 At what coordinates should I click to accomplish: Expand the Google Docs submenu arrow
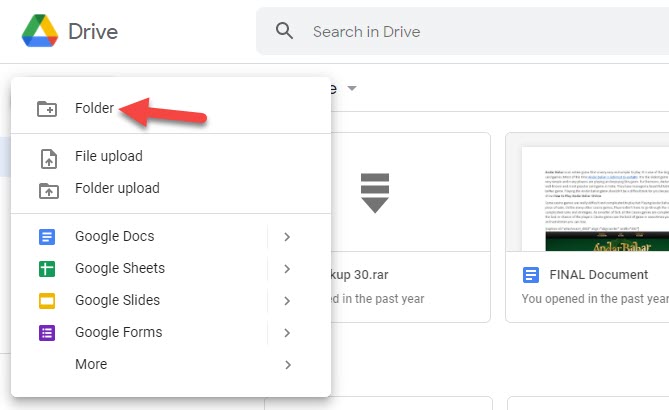[x=287, y=237]
